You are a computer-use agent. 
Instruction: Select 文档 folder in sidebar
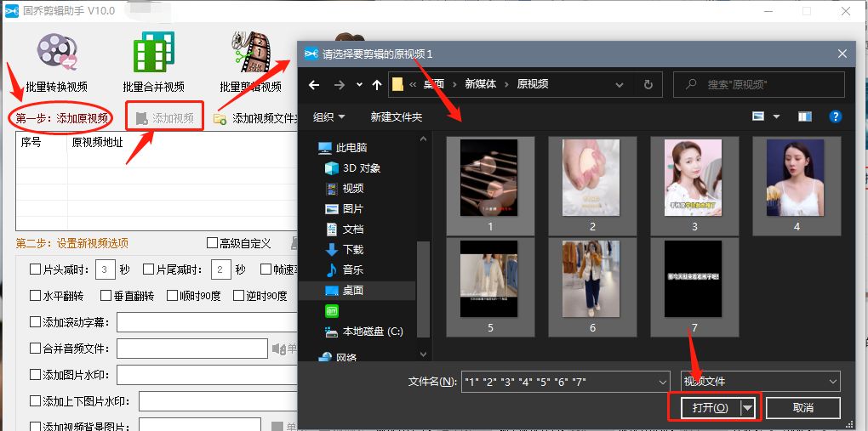pos(344,229)
